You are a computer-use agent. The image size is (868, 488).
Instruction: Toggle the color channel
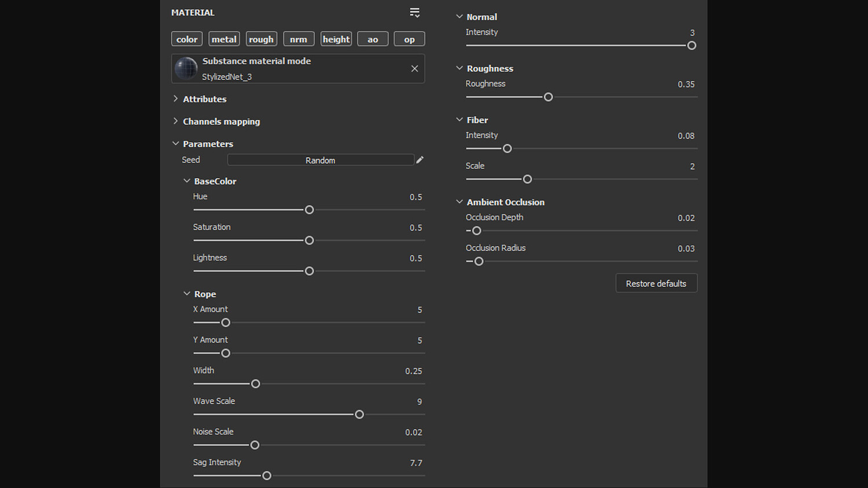click(x=187, y=39)
